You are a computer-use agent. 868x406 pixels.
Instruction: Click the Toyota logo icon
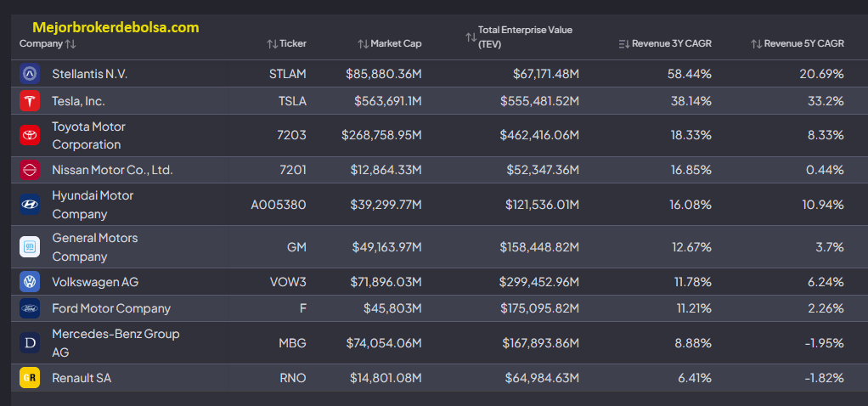click(x=30, y=135)
